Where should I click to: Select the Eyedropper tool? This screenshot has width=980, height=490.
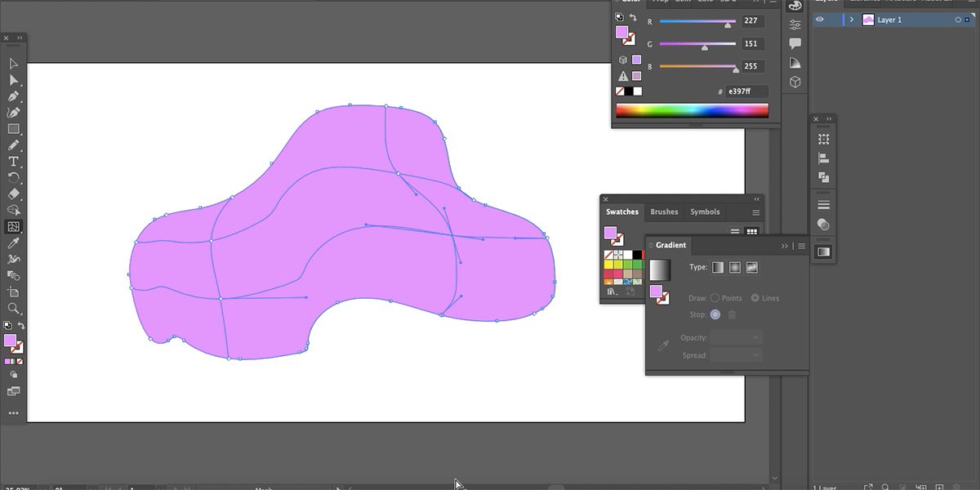tap(14, 243)
